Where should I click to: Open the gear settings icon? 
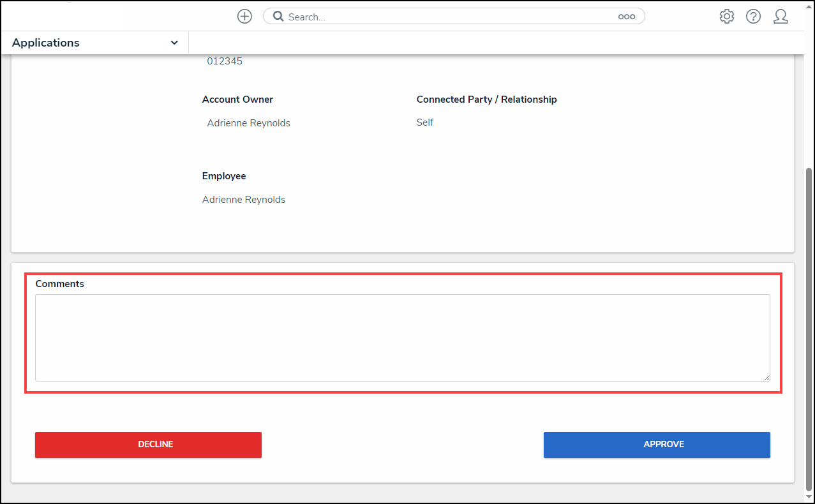coord(726,17)
